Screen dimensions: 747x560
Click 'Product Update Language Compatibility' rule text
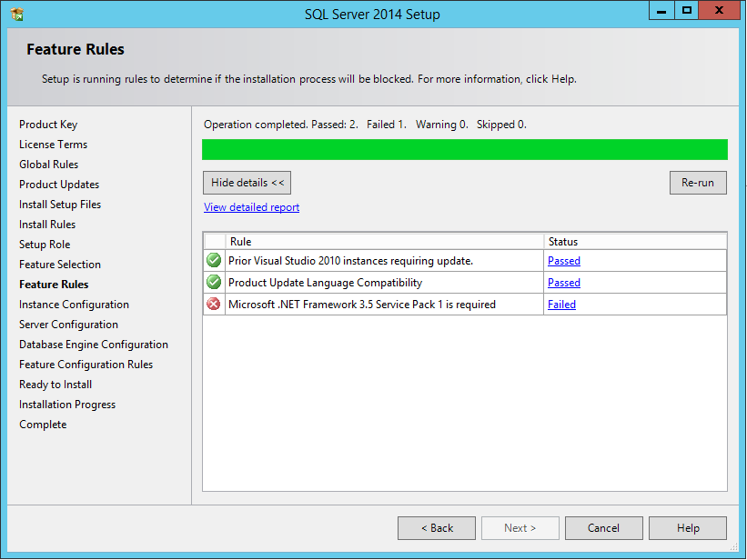(326, 283)
